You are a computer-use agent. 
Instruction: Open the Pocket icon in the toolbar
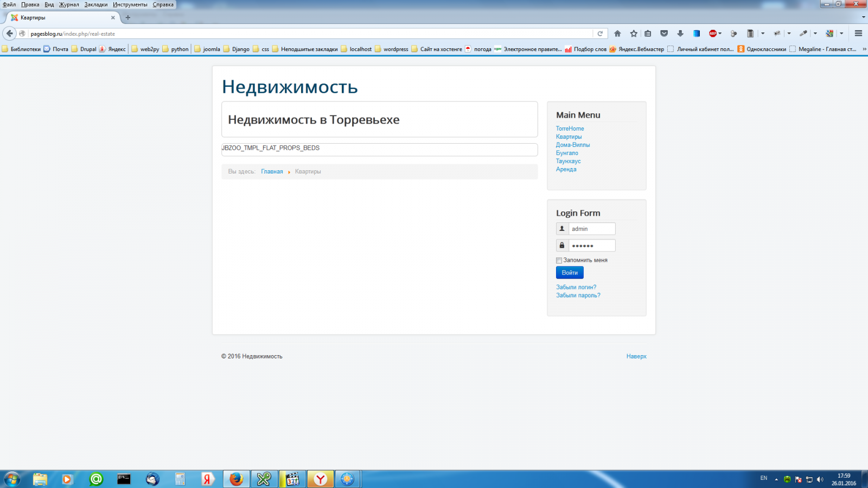pos(664,34)
